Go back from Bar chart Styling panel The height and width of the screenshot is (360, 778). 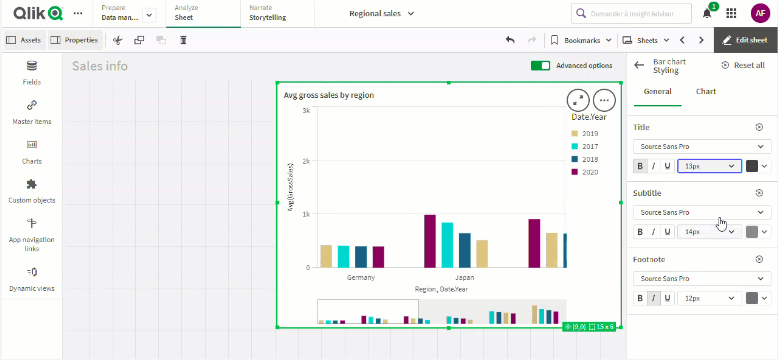(639, 65)
